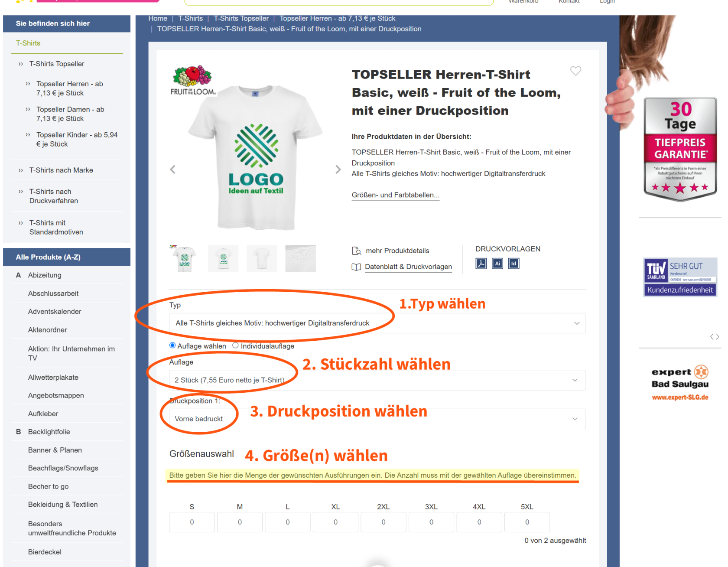Open Datenblatt & Druckvorlagen link

[408, 267]
